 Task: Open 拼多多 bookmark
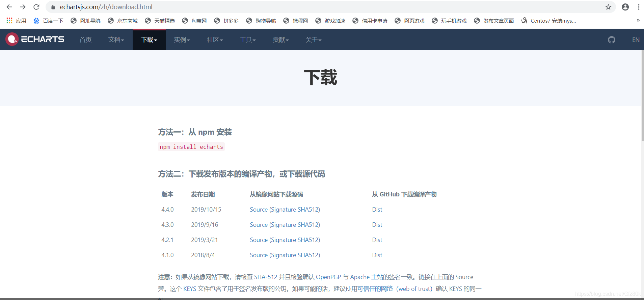pos(226,21)
